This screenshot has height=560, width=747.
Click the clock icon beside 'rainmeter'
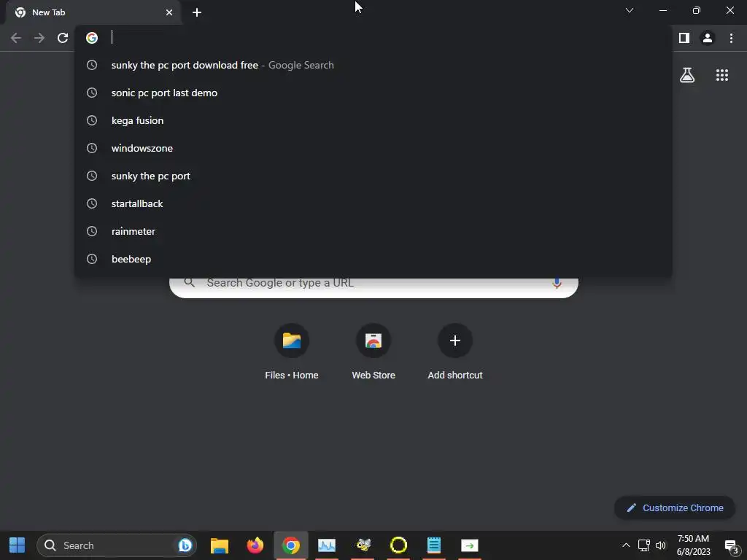92,231
